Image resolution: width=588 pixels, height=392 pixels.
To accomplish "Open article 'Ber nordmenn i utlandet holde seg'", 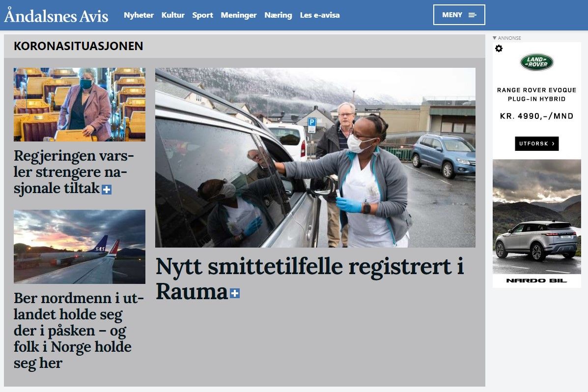I will [79, 331].
